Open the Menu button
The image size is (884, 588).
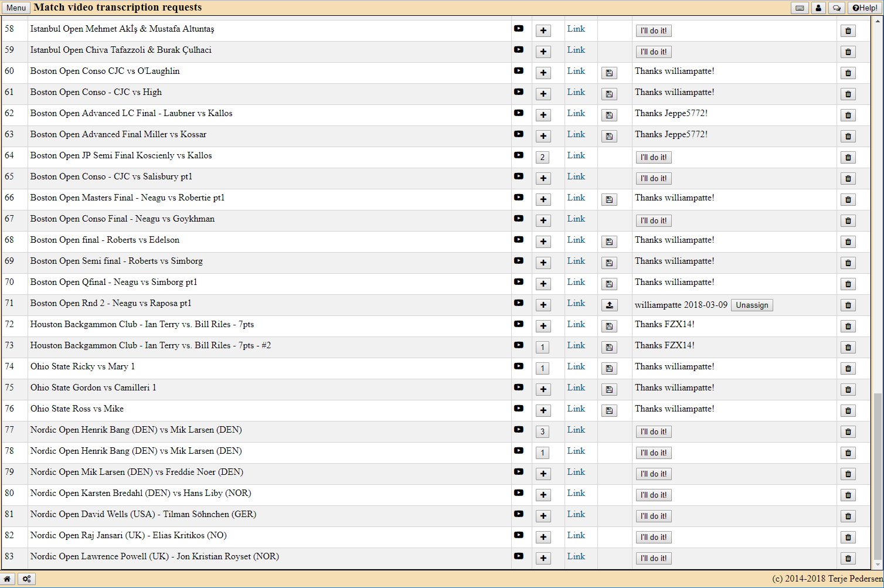pyautogui.click(x=16, y=8)
